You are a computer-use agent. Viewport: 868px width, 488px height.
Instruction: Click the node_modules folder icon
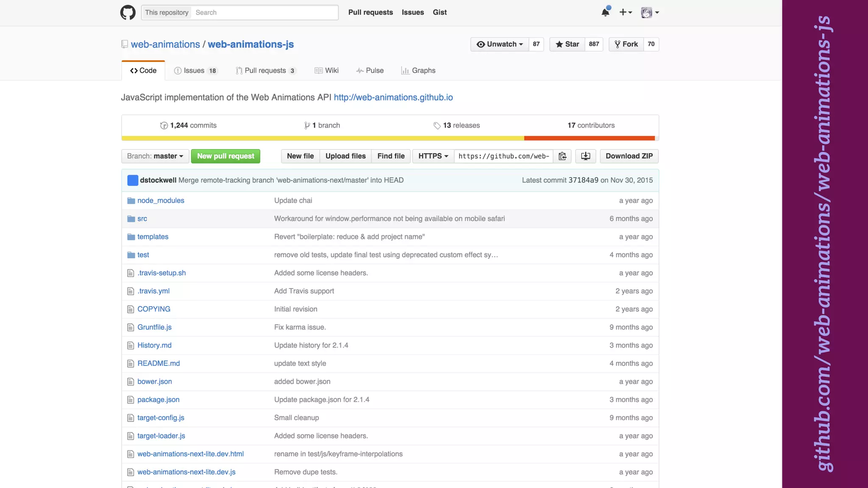click(131, 201)
